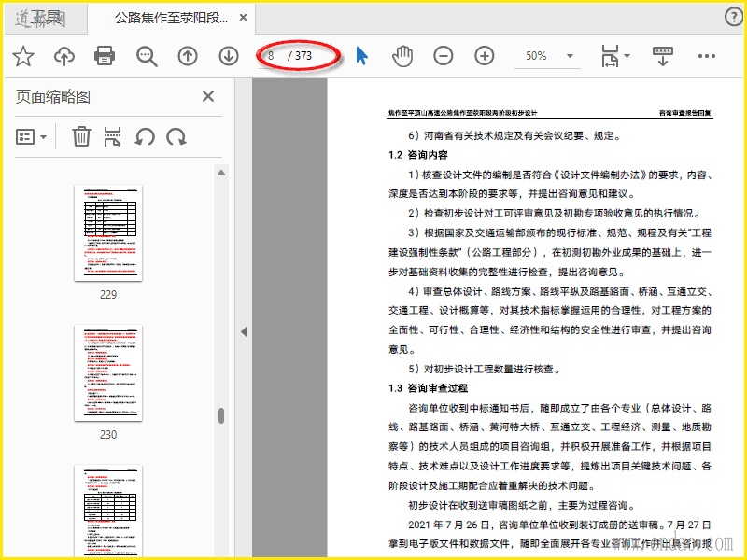
Task: Click the header text 咨询审查报告回复
Action: point(685,113)
